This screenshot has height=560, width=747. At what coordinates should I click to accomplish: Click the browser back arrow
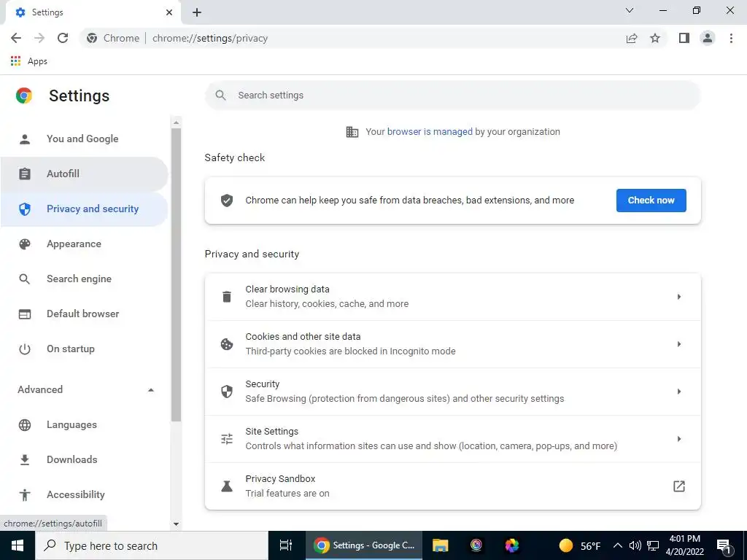tap(16, 38)
